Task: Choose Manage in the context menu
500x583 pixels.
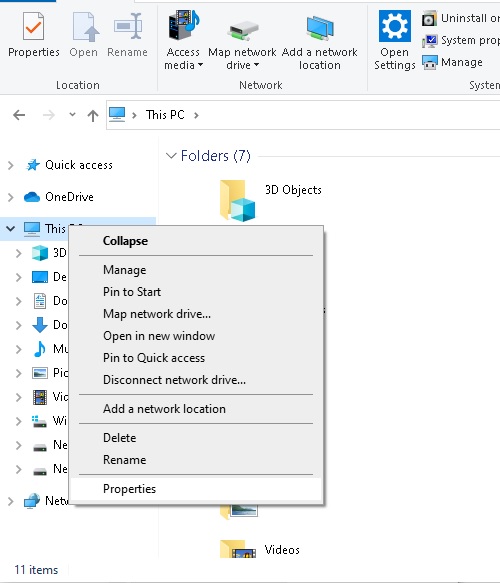Action: [196, 270]
